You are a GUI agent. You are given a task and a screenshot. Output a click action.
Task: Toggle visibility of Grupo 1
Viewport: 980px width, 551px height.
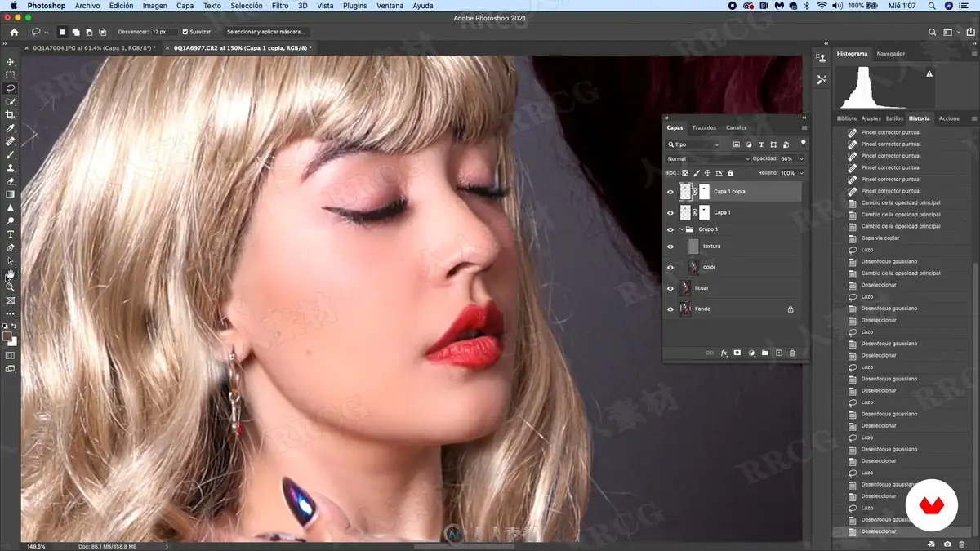click(670, 229)
